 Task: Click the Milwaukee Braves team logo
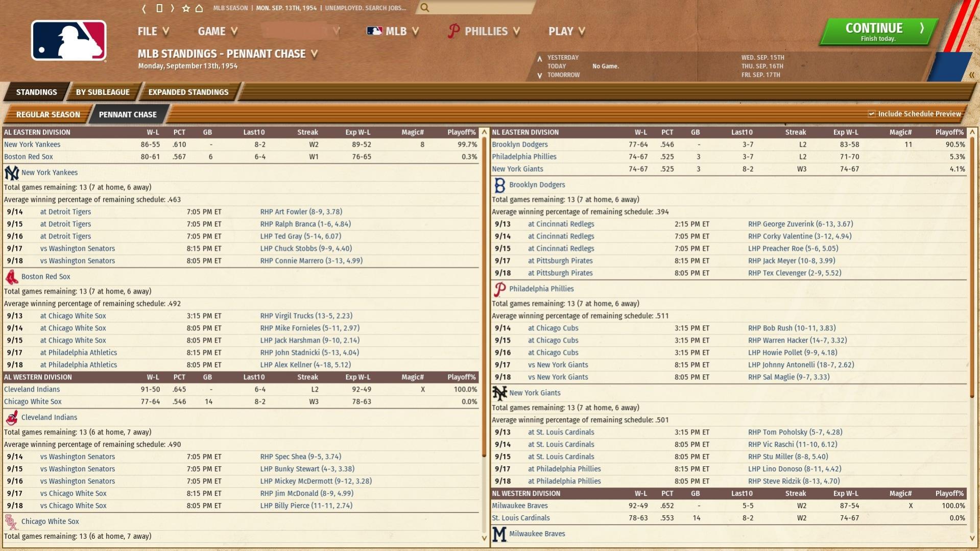coord(499,534)
